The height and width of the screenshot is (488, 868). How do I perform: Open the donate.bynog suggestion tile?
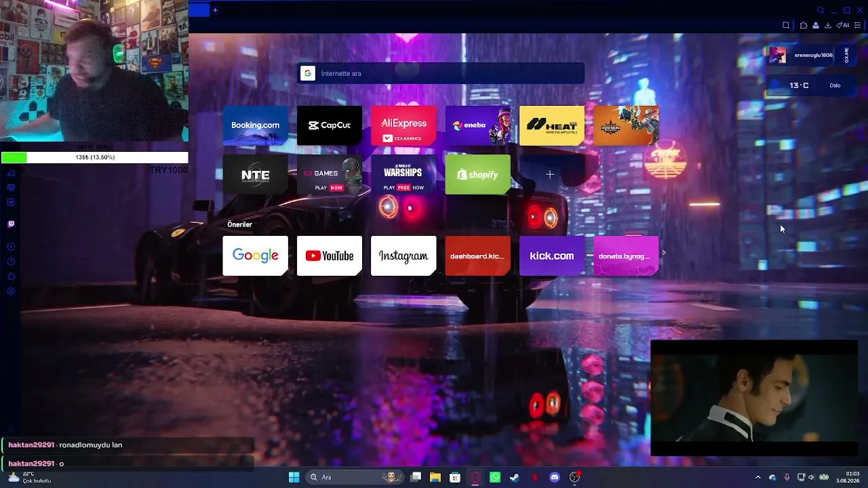pos(626,256)
